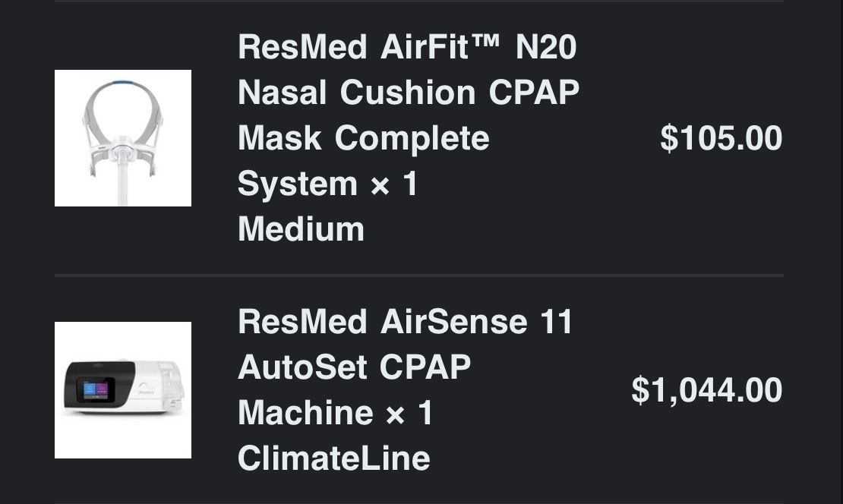
Task: Click the "AutoSet CPAP" text line
Action: point(354,367)
